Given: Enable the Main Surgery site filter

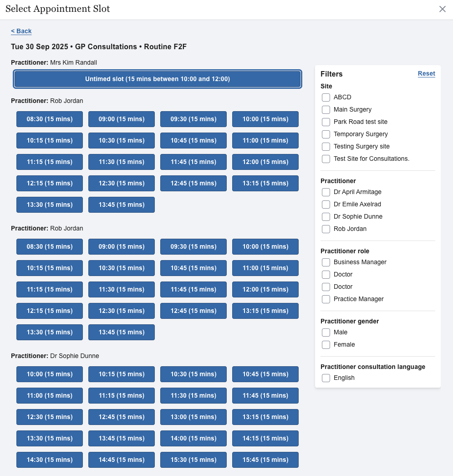Looking at the screenshot, I should pyautogui.click(x=326, y=110).
